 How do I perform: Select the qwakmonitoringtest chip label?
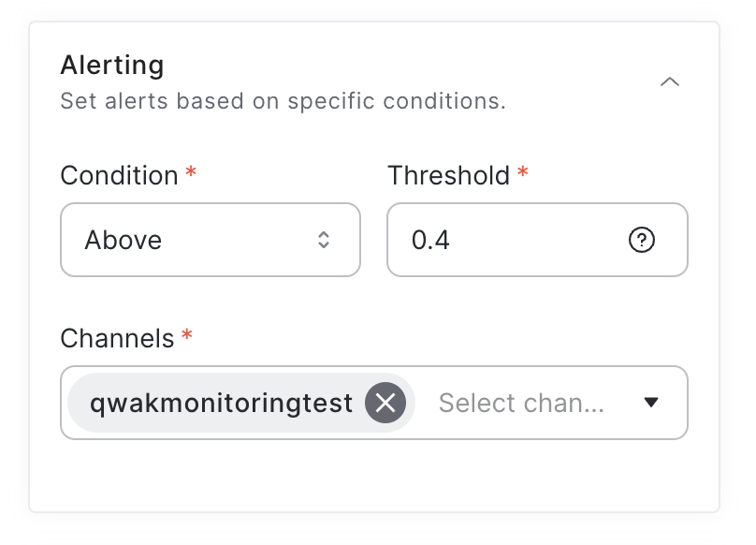[221, 403]
